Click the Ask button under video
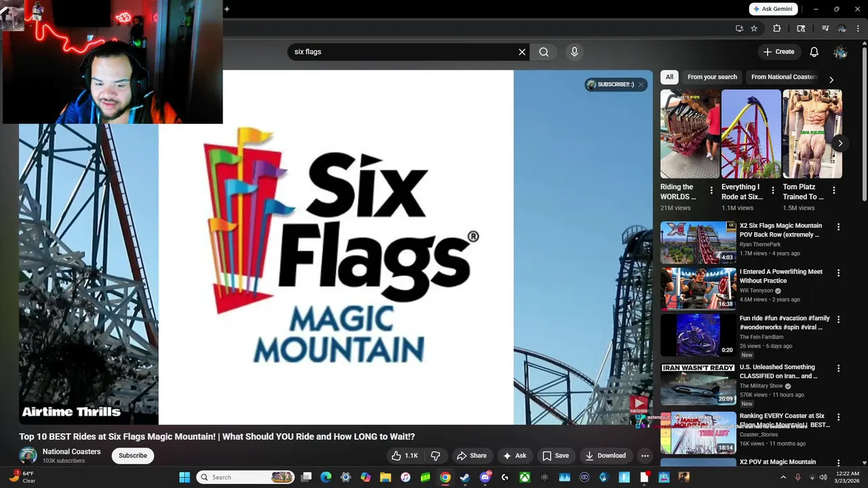868x488 pixels. coord(515,455)
